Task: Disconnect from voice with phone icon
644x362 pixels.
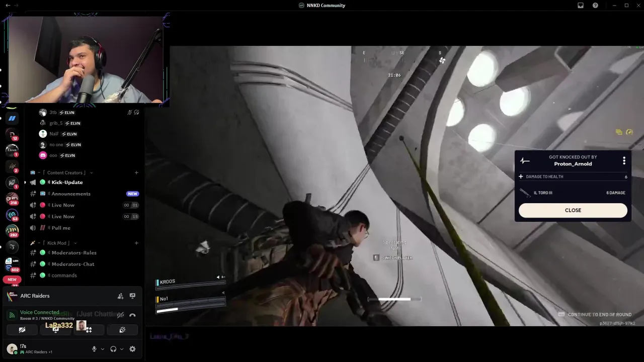Action: click(x=132, y=315)
